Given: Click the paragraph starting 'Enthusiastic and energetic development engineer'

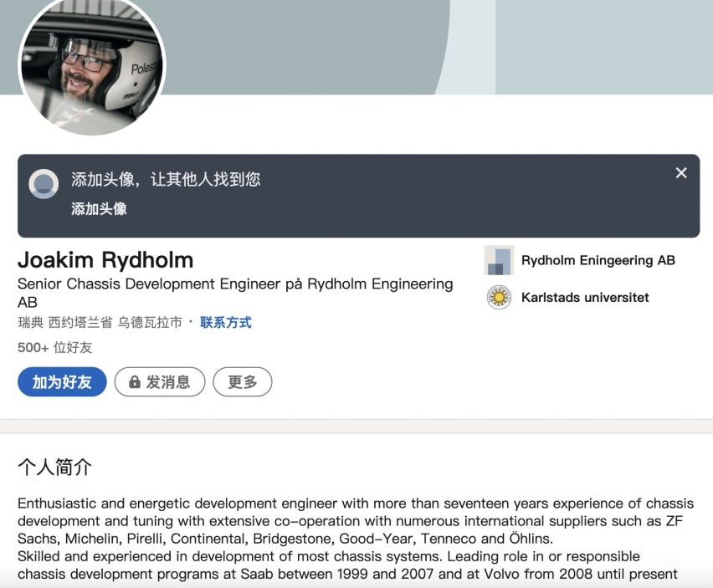Looking at the screenshot, I should [x=356, y=521].
